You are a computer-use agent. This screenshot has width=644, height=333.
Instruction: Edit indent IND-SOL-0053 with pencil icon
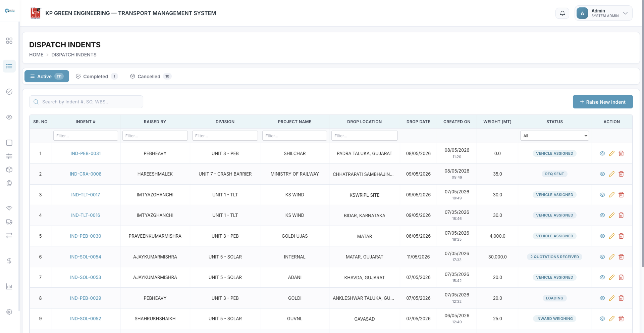coord(612,277)
